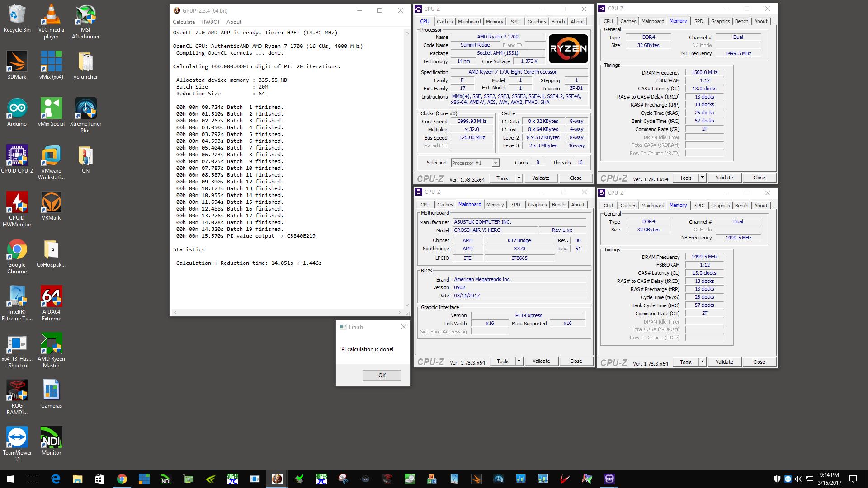Open NDI Monitor desktop shortcut

(51, 441)
